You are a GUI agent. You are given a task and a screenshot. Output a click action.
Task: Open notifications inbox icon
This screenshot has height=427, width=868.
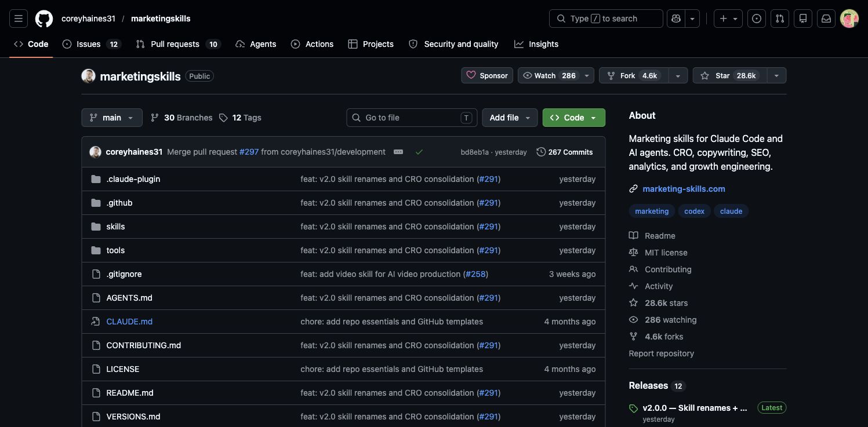pos(826,19)
